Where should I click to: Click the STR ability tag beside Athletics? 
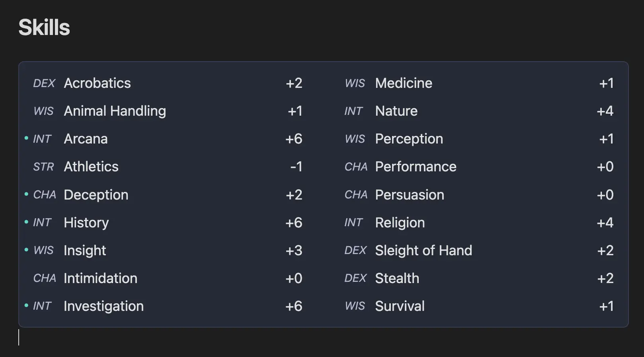[43, 167]
